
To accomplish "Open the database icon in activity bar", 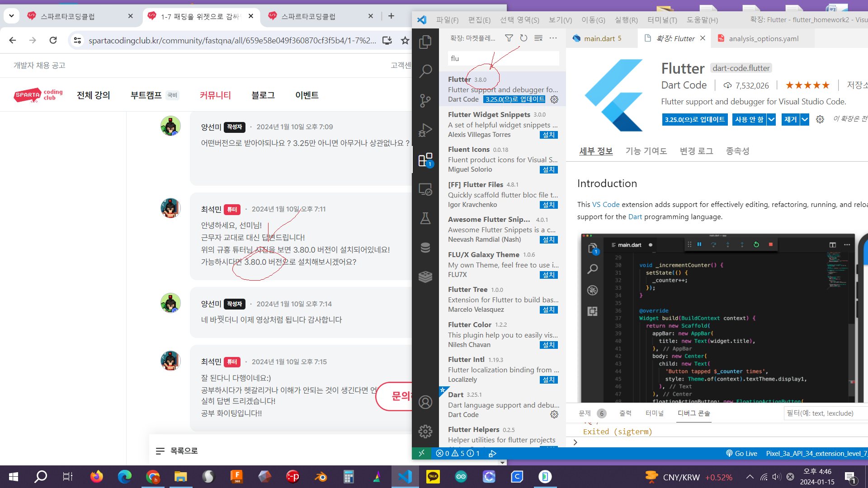I will [425, 248].
